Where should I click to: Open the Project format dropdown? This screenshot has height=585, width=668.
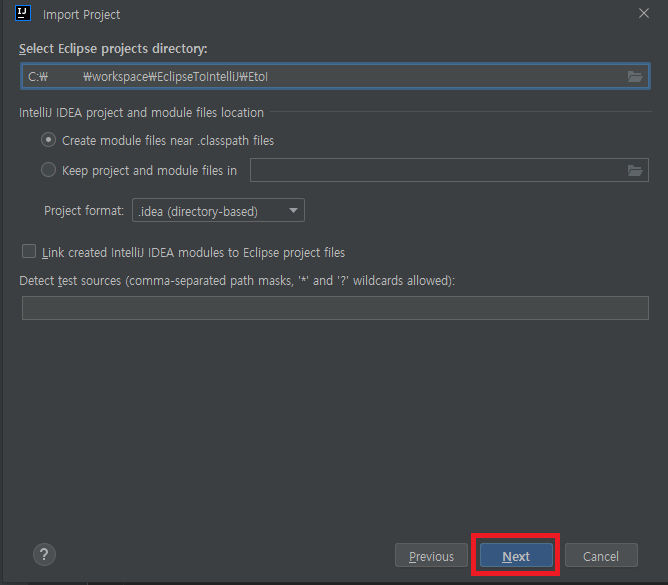click(x=218, y=210)
